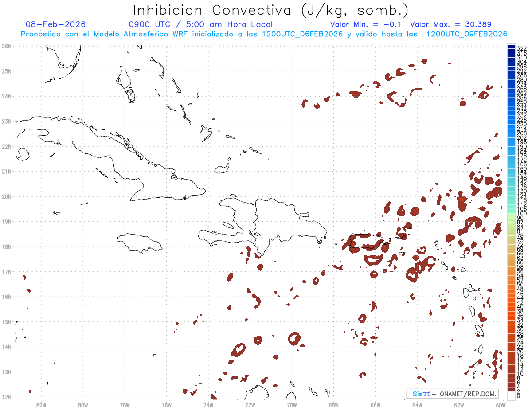Click the date '08-Feb-2026'
532x411 pixels.
[x=56, y=24]
